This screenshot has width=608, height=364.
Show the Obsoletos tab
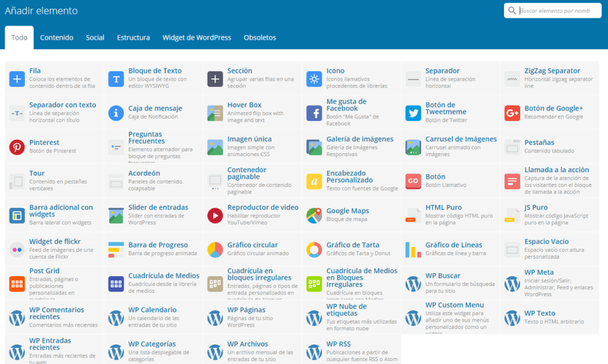(259, 37)
